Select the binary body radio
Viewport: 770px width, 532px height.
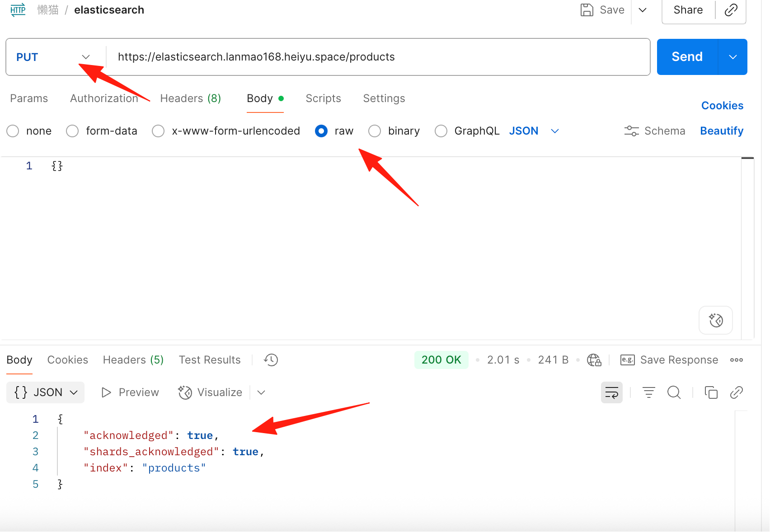pos(375,131)
